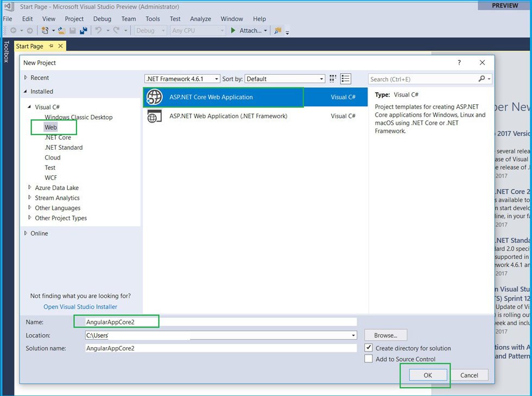The width and height of the screenshot is (532, 396).
Task: Click the Save All toolbar icon
Action: coord(84,31)
